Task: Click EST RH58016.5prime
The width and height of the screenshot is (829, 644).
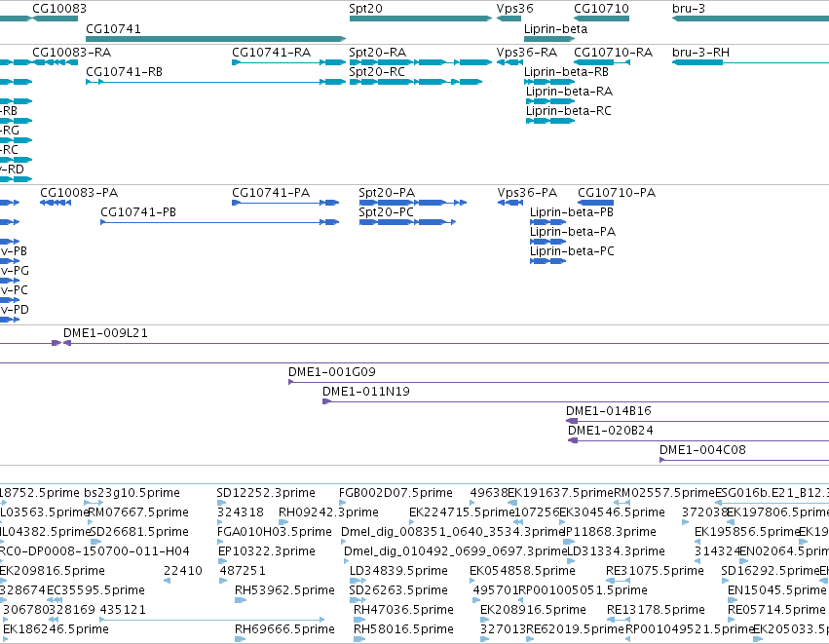Action: tap(403, 629)
